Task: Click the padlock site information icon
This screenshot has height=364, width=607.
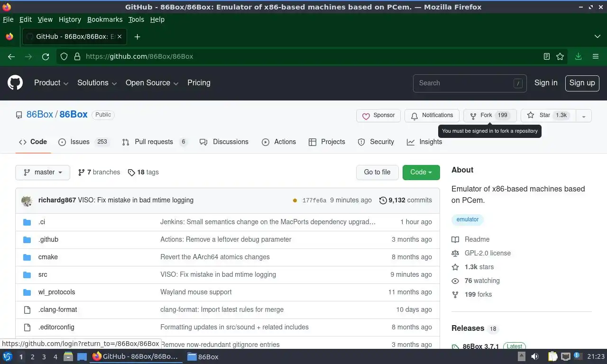Action: point(77,56)
